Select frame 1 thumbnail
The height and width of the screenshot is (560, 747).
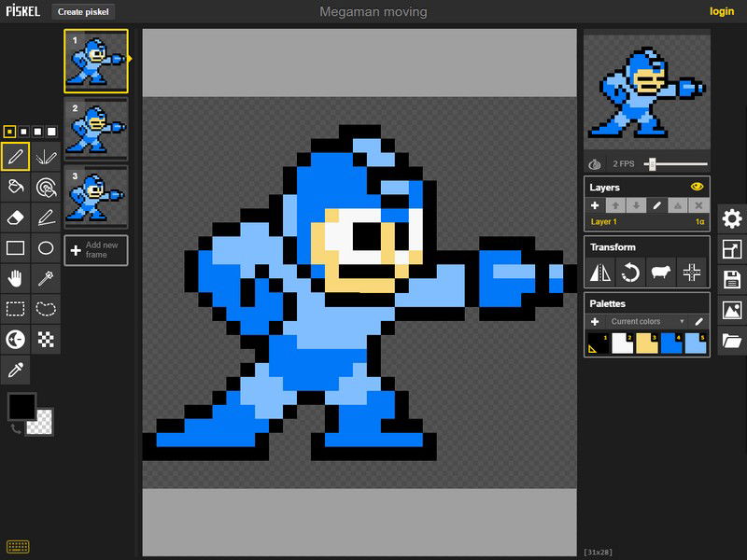[96, 61]
